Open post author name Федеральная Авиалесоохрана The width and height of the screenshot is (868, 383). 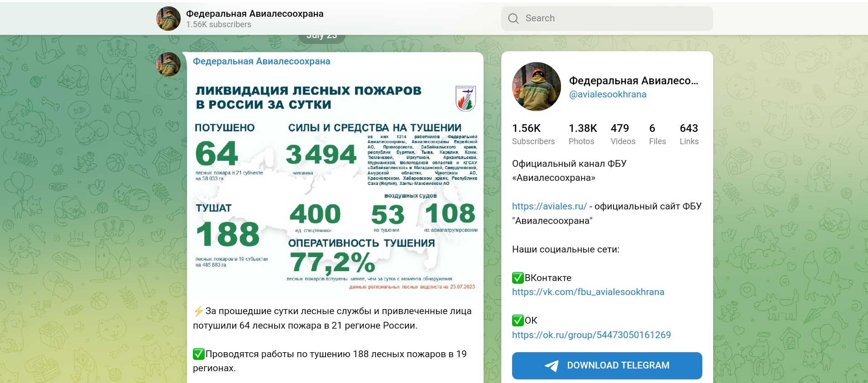261,61
